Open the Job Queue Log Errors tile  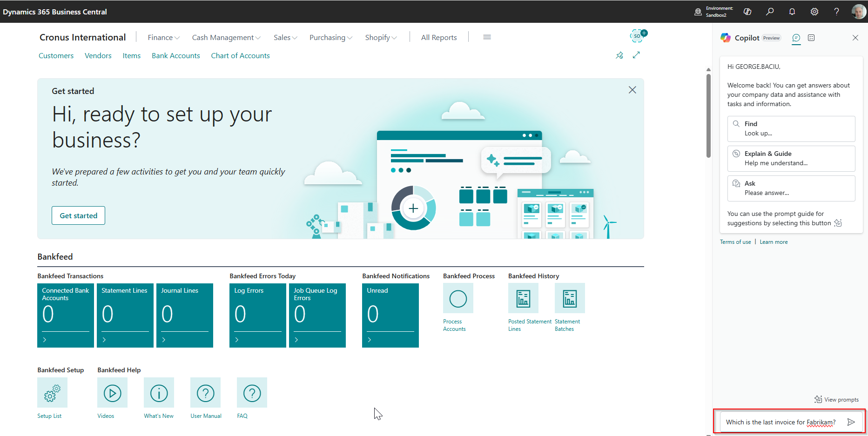pos(317,315)
